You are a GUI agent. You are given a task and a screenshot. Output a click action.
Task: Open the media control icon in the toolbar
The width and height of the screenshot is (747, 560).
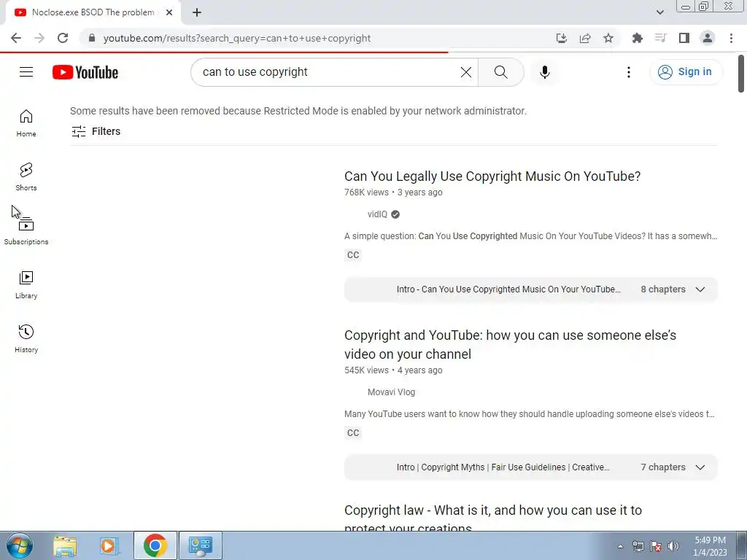pos(661,38)
